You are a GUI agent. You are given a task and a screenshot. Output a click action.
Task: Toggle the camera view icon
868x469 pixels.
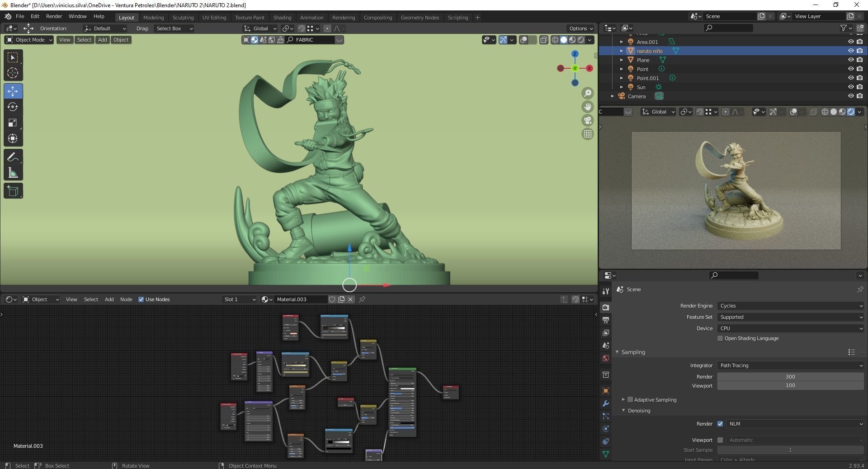point(588,120)
